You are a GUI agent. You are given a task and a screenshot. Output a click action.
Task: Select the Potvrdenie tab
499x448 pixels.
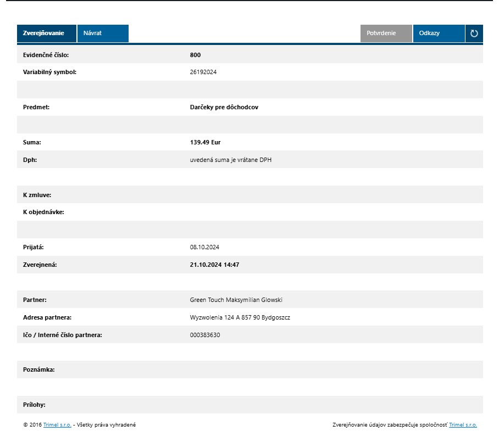pyautogui.click(x=386, y=33)
